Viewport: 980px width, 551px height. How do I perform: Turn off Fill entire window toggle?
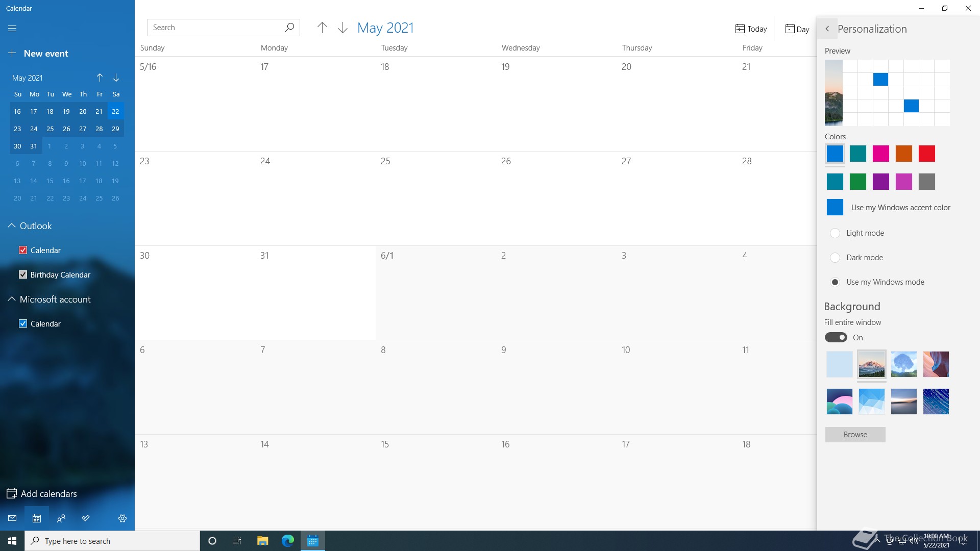click(x=836, y=337)
